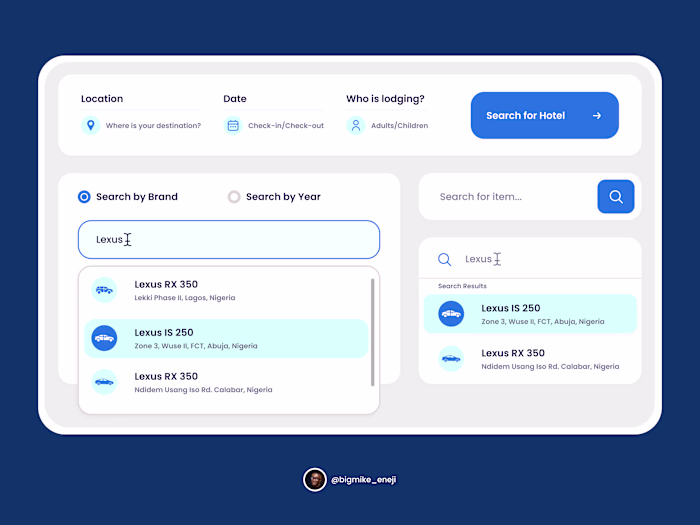Click the Search for Hotel button
700x525 pixels.
coord(545,115)
